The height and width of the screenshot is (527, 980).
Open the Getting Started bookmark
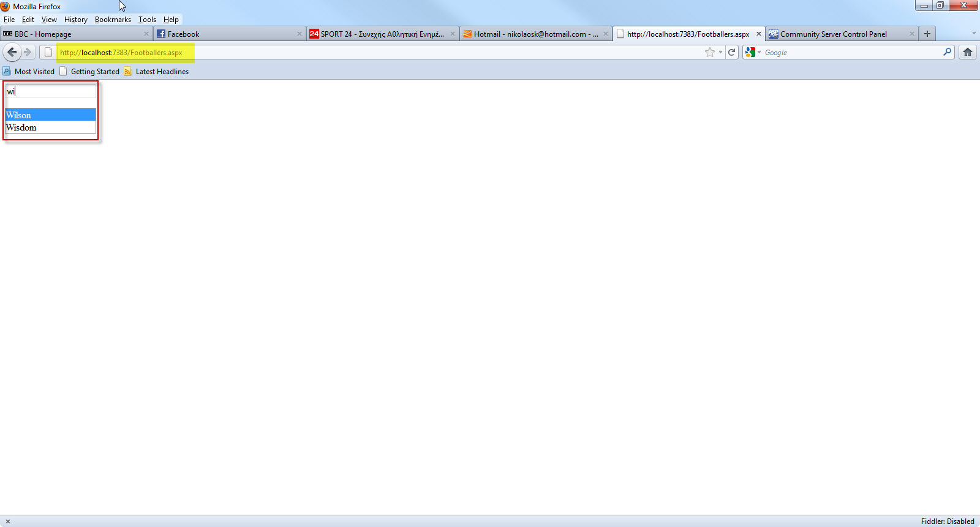pyautogui.click(x=89, y=71)
